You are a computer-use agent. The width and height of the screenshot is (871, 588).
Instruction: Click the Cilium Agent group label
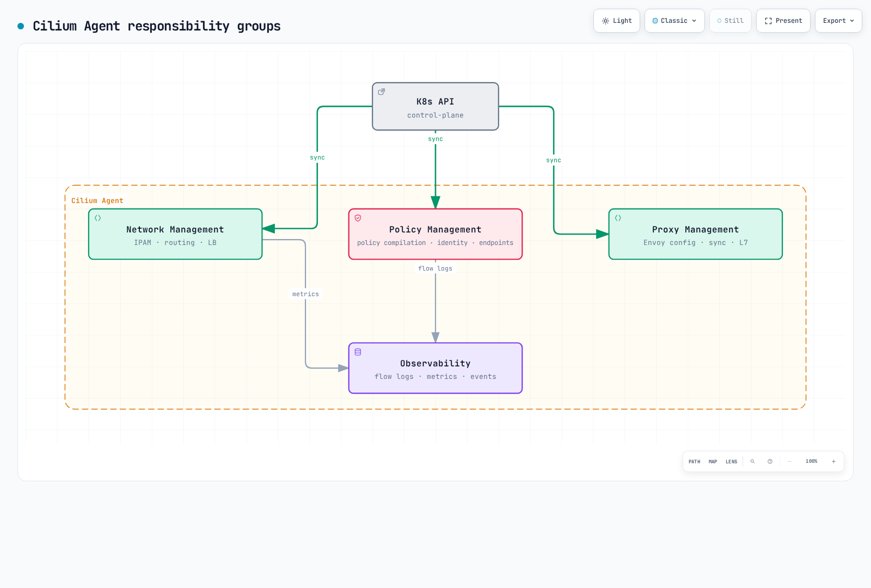pyautogui.click(x=97, y=201)
